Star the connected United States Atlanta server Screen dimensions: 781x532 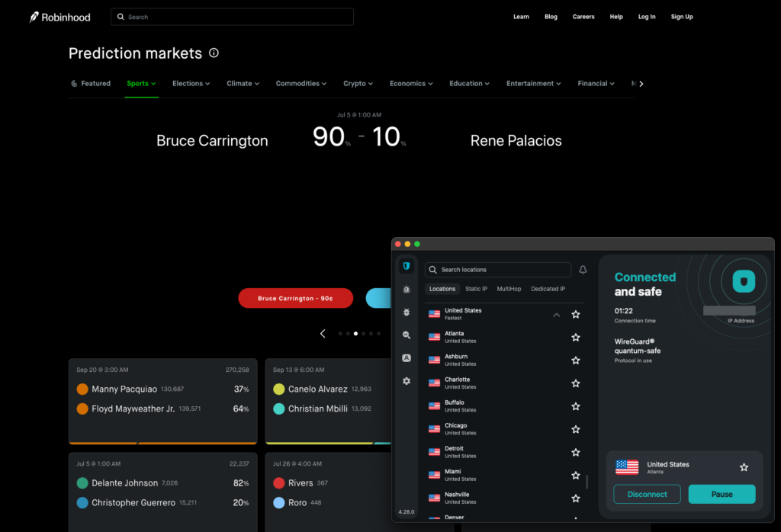point(744,467)
